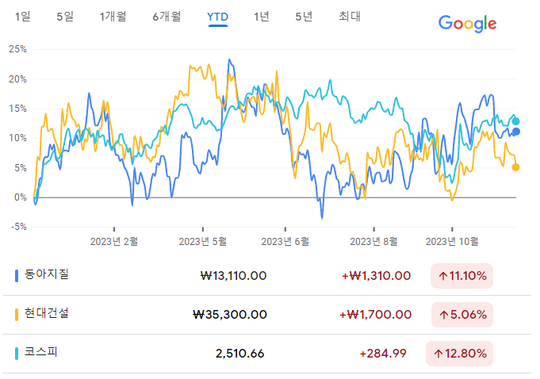This screenshot has width=540, height=379.
Task: Open the 5년 range tab
Action: [x=303, y=16]
